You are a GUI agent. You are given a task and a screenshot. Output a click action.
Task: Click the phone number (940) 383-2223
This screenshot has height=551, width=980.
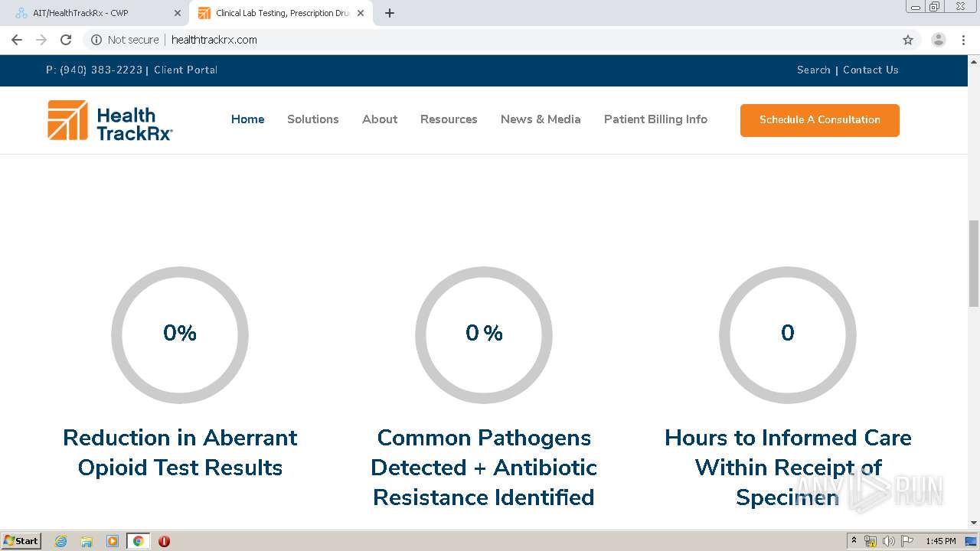[101, 70]
